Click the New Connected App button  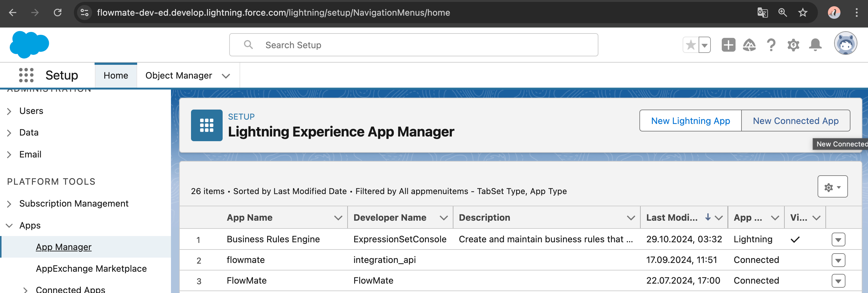pyautogui.click(x=796, y=121)
